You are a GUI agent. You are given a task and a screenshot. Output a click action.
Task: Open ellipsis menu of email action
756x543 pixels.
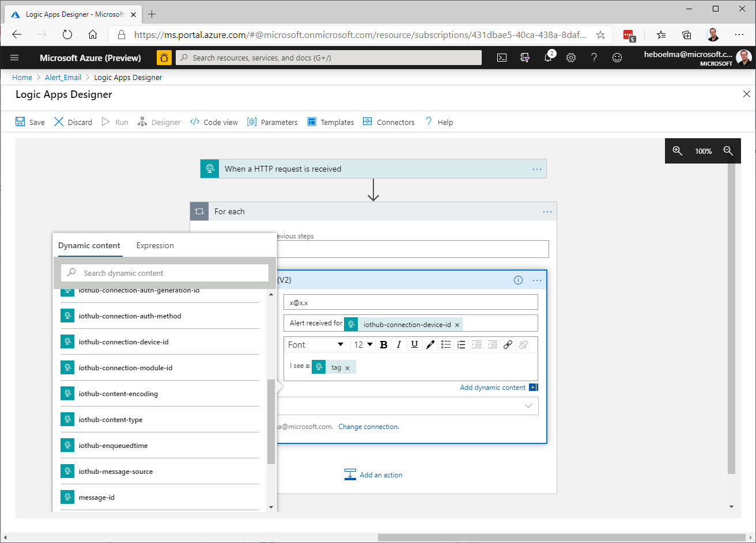pos(537,280)
